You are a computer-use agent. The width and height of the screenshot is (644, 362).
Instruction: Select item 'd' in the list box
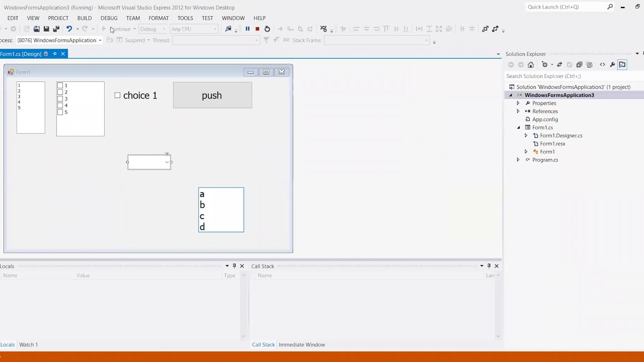tap(202, 227)
